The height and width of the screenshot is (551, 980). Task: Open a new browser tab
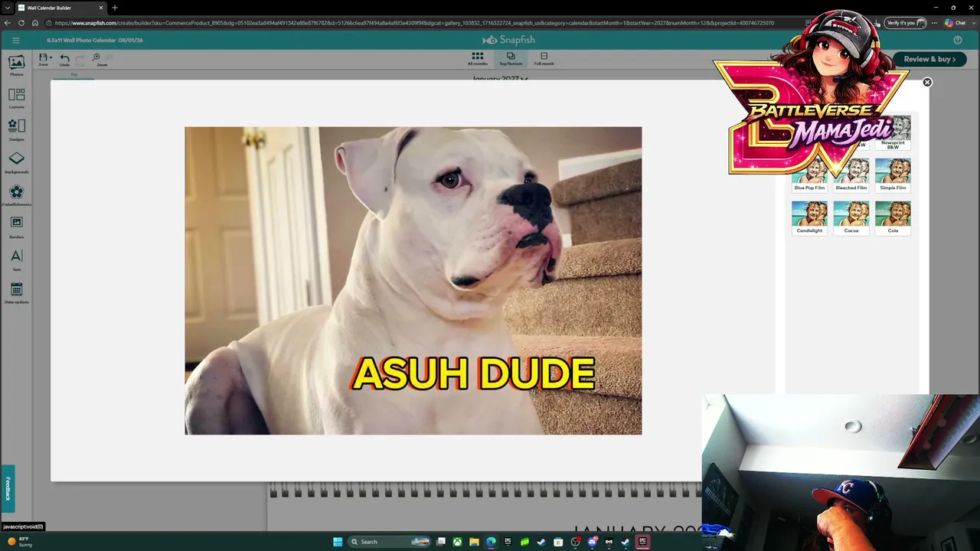(115, 8)
